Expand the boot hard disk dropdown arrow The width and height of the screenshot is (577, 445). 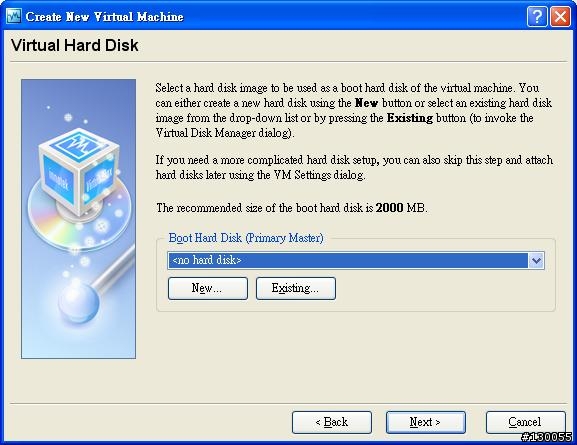[x=537, y=260]
